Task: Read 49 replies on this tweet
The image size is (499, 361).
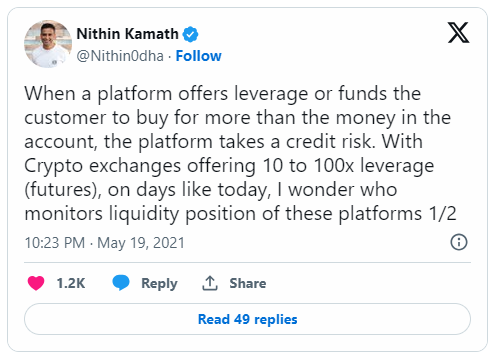Action: pyautogui.click(x=247, y=319)
